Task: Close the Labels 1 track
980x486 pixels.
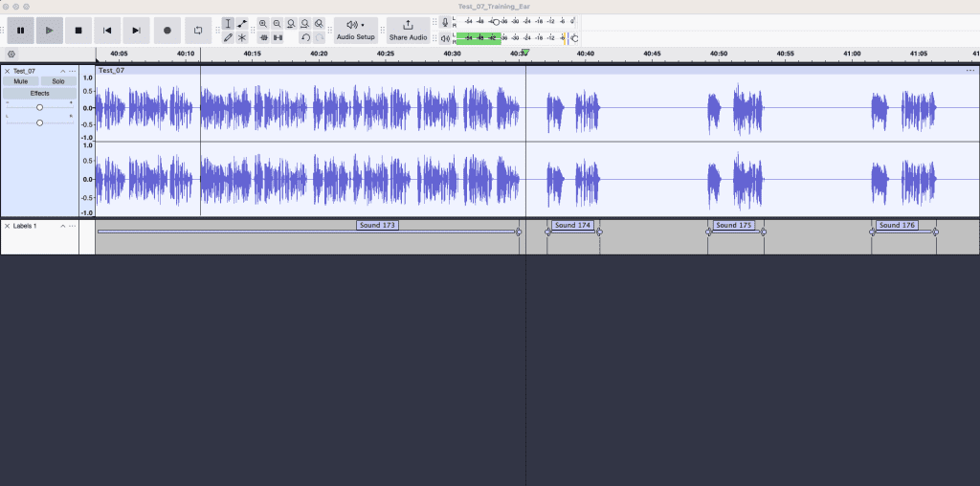Action: coord(7,226)
